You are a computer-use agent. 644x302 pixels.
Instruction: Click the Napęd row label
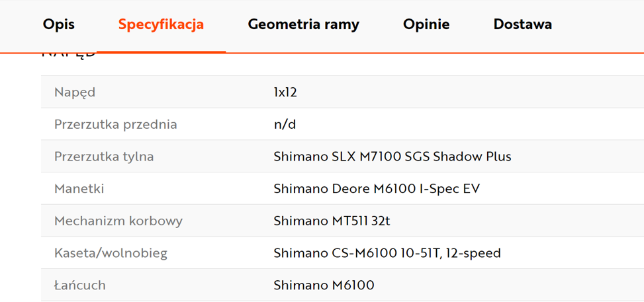tap(75, 93)
